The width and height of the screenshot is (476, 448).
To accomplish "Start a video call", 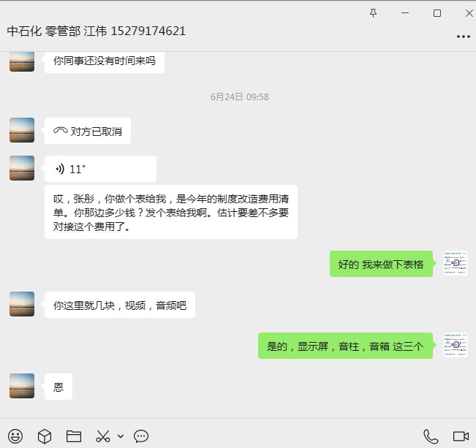I will click(x=461, y=436).
